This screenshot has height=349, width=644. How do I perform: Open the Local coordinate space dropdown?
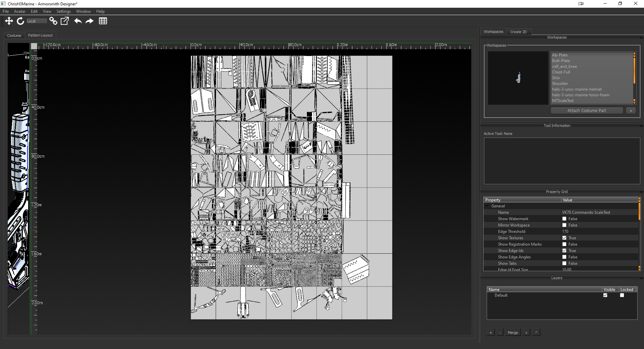pos(37,21)
